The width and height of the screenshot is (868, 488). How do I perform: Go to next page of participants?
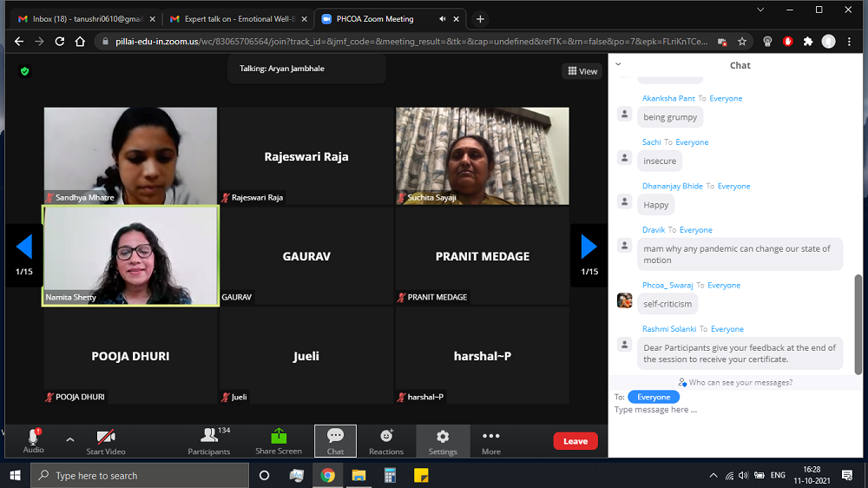tap(589, 247)
